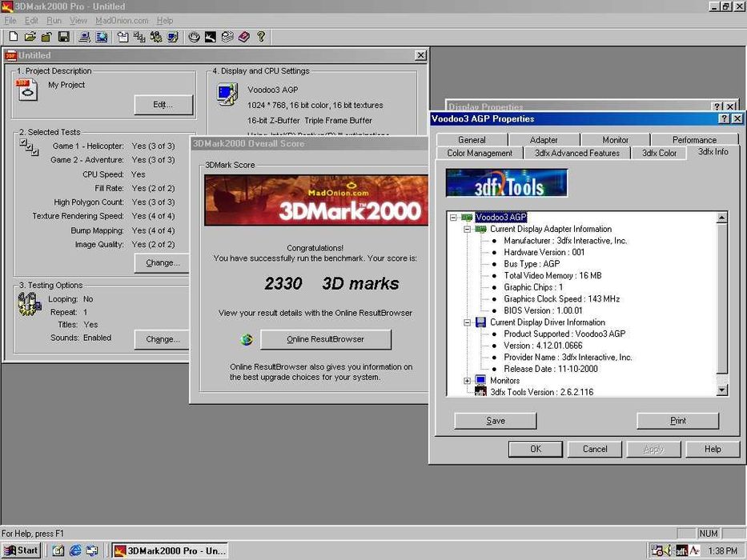The image size is (747, 560).
Task: Collapse Current Display Adapter Information node
Action: click(468, 229)
